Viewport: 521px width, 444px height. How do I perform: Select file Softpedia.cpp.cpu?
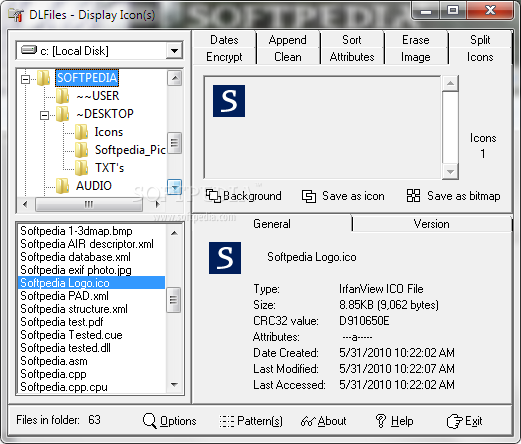click(x=64, y=387)
